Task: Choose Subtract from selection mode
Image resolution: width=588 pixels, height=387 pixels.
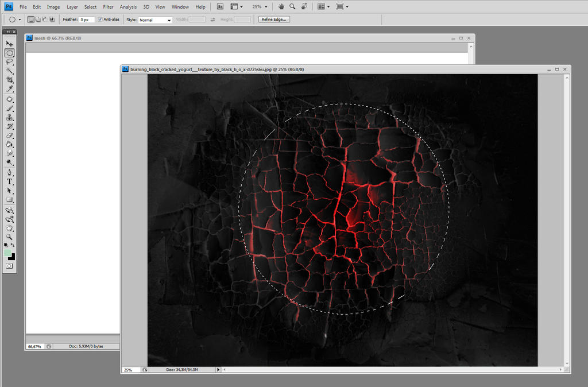Action: coord(45,20)
